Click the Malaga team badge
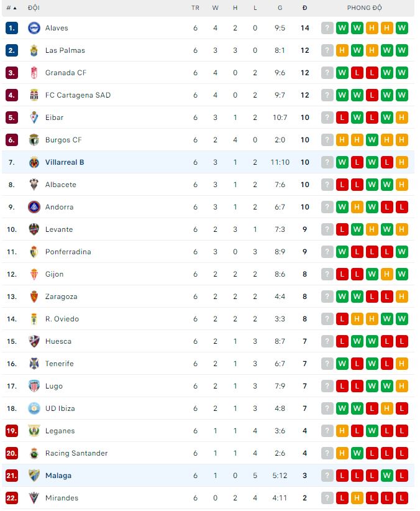 click(35, 476)
